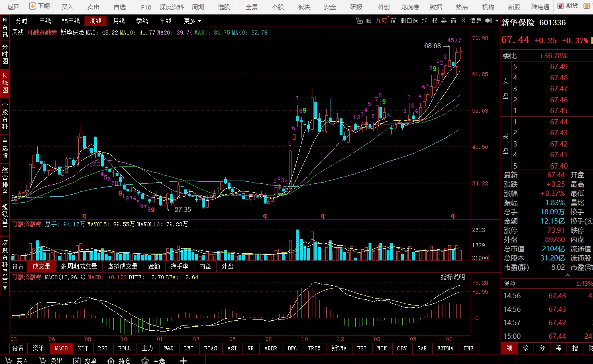Open the 期货 futures icon item

(568, 6)
